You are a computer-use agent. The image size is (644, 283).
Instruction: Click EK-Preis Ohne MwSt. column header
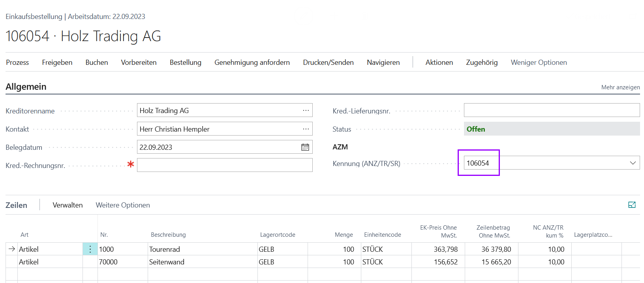point(438,232)
